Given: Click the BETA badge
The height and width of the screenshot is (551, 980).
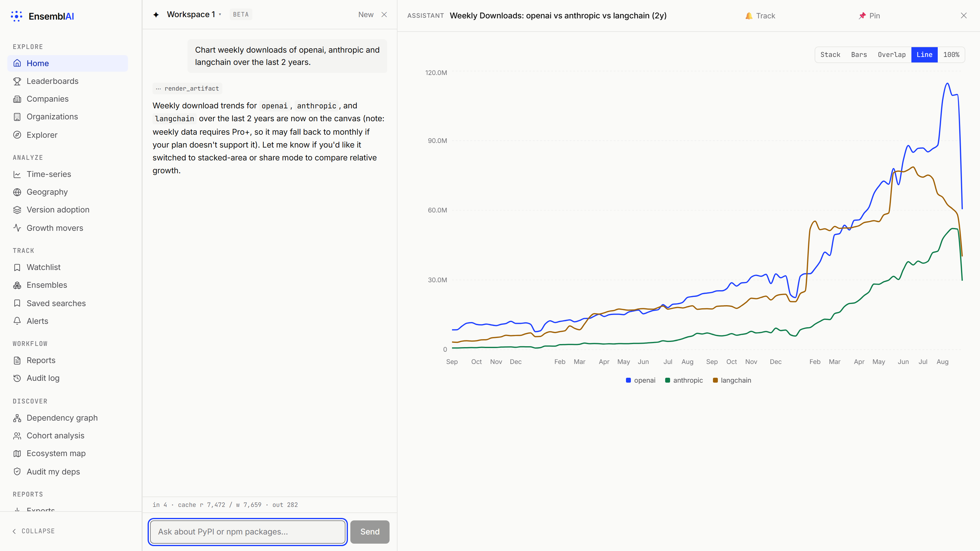Looking at the screenshot, I should pyautogui.click(x=241, y=14).
